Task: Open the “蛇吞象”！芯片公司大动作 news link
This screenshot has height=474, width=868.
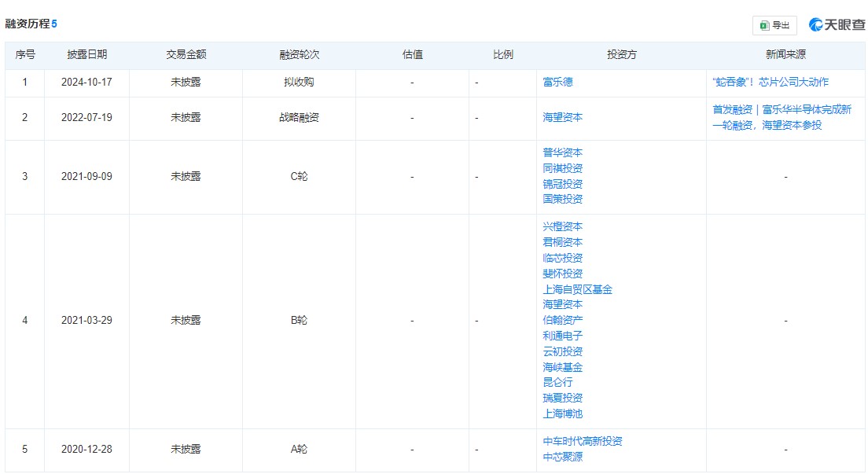Action: [x=770, y=83]
